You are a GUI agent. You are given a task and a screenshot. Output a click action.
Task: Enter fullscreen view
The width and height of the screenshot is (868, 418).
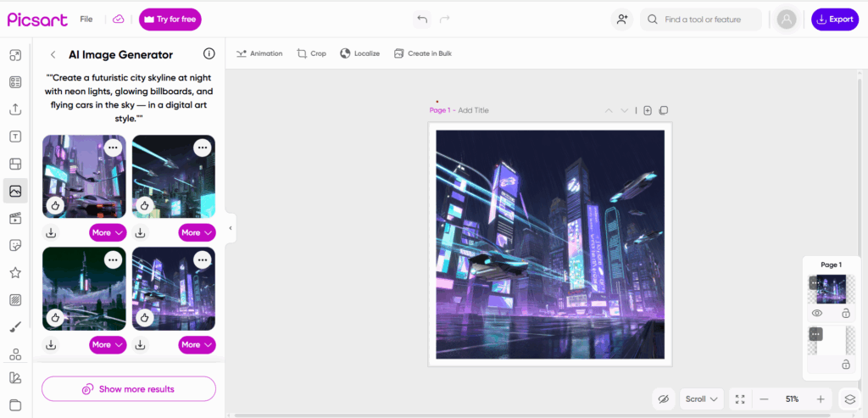(740, 398)
